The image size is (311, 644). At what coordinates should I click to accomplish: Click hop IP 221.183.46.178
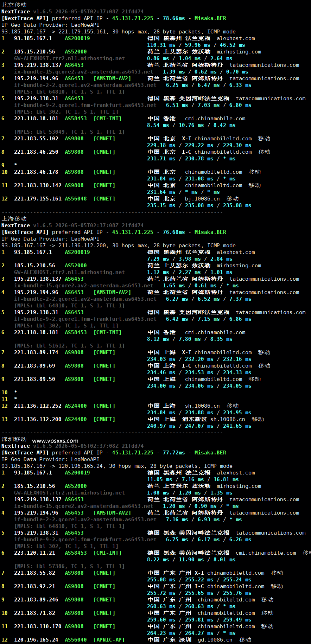coord(36,172)
